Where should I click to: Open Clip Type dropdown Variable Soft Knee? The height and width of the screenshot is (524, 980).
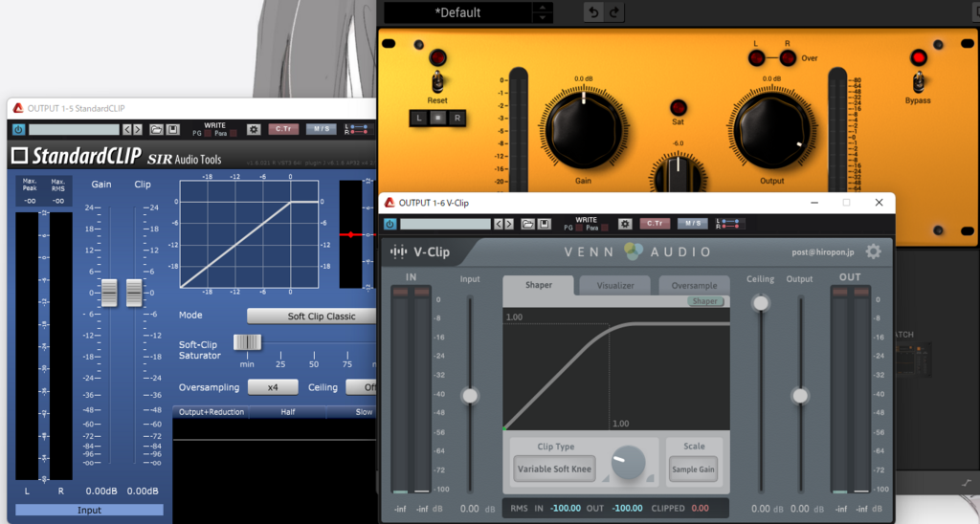pyautogui.click(x=554, y=469)
